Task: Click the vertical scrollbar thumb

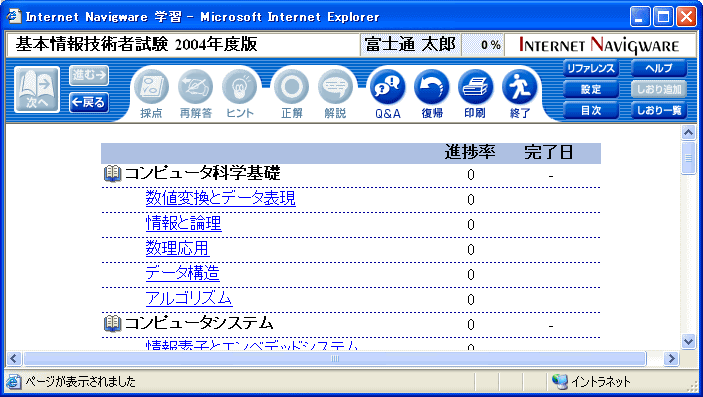Action: 688,157
